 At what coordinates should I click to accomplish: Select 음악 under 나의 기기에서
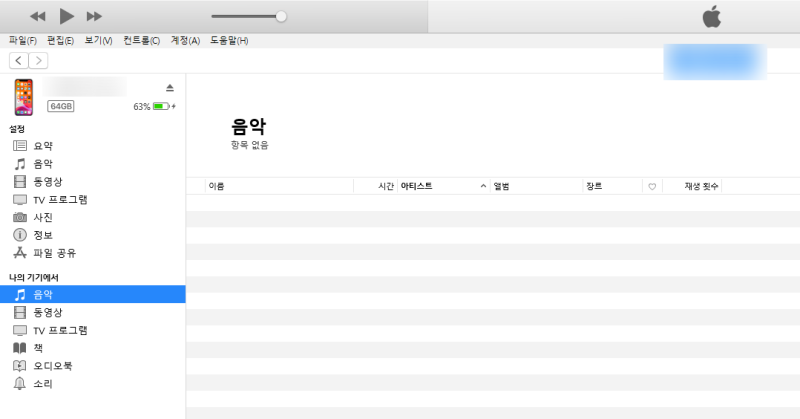pyautogui.click(x=92, y=294)
